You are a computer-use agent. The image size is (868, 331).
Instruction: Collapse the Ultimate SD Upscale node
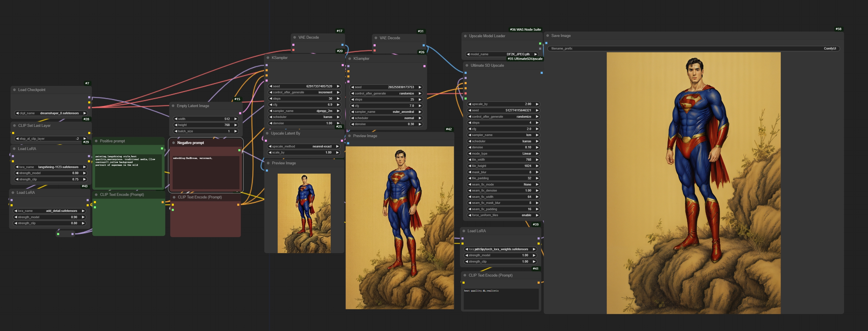click(x=467, y=65)
